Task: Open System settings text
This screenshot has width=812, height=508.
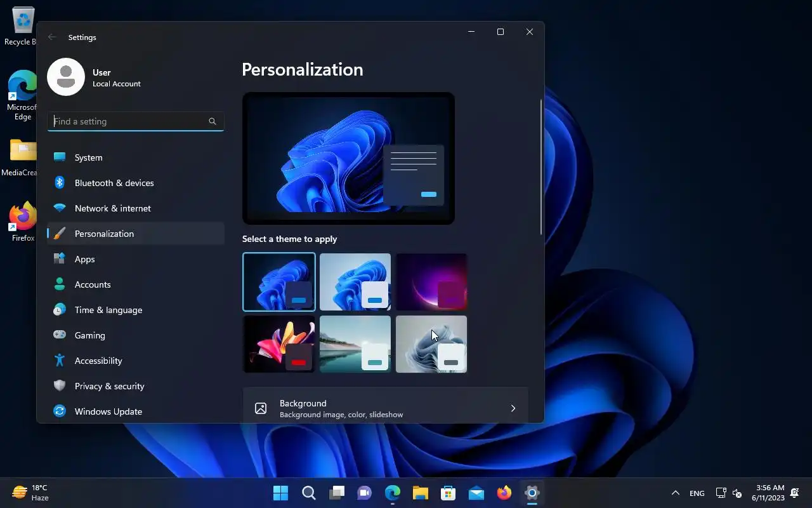Action: click(88, 157)
